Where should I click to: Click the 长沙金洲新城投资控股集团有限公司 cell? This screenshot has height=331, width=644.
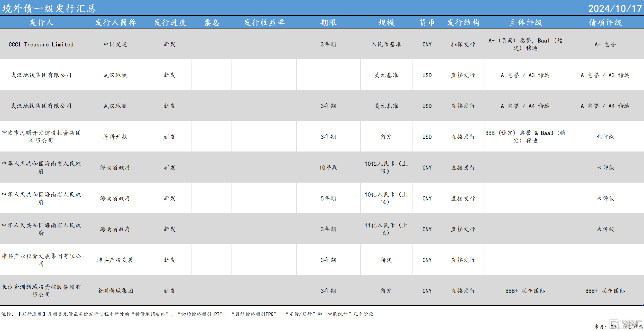[x=41, y=291]
